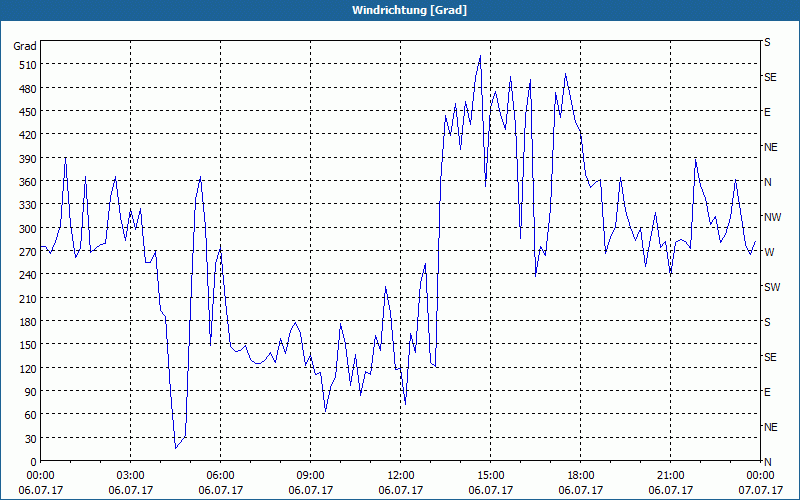Select the 180 y-axis tick label
Image resolution: width=800 pixels, height=500 pixels.
(x=28, y=322)
